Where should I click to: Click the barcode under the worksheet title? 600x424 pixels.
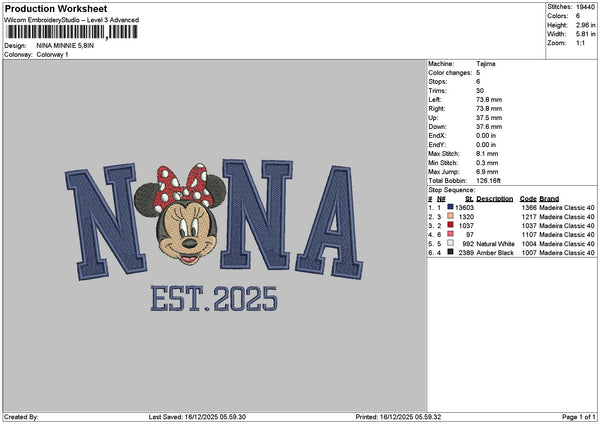tap(72, 32)
